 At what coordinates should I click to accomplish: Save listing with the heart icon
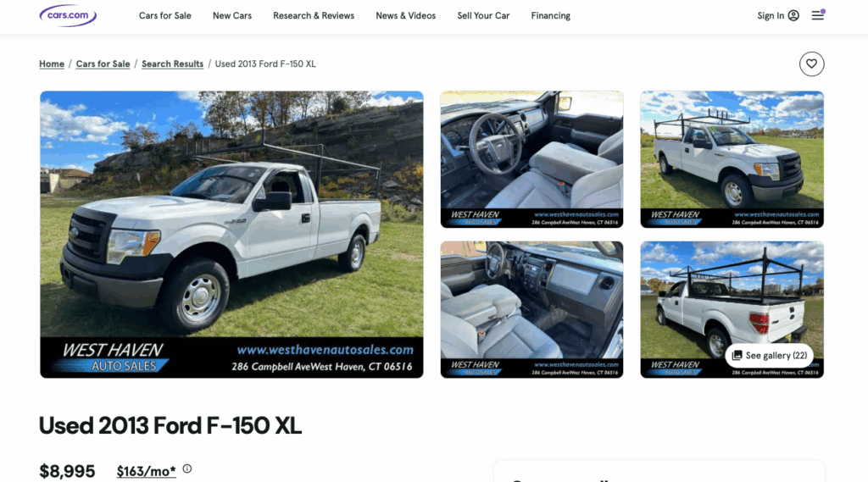(x=811, y=64)
